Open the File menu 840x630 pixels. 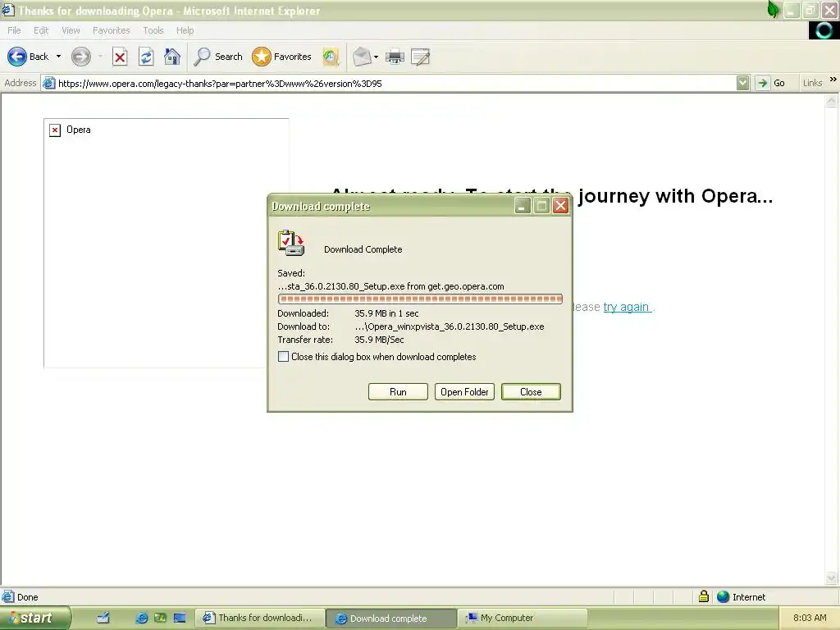(14, 30)
